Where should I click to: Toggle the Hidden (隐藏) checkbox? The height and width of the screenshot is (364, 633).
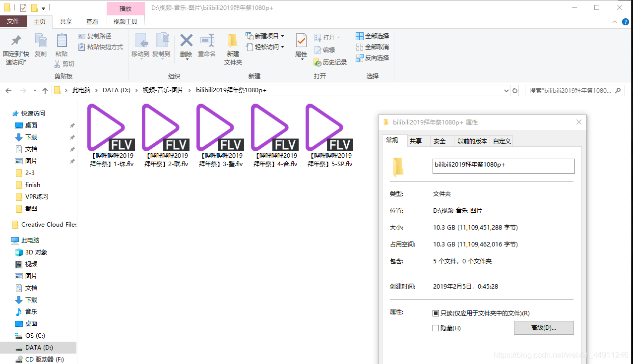[436, 328]
